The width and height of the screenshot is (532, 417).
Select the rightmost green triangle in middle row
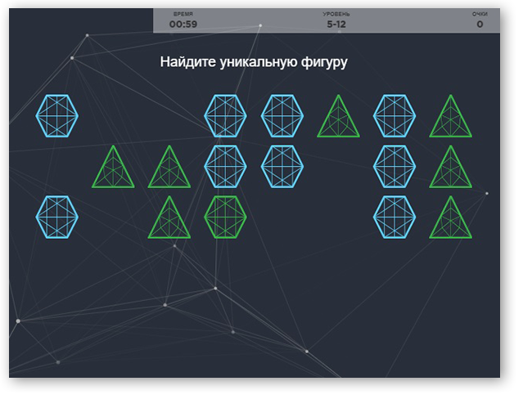click(450, 168)
